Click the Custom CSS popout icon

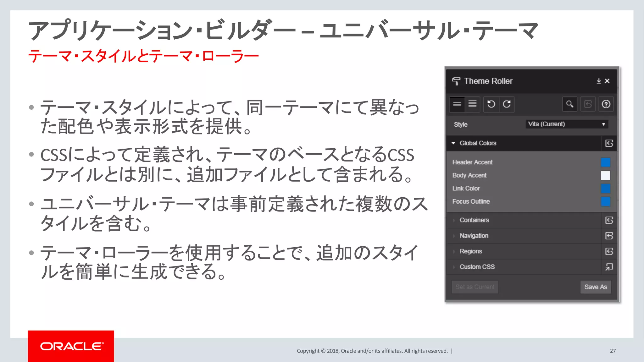[609, 267]
